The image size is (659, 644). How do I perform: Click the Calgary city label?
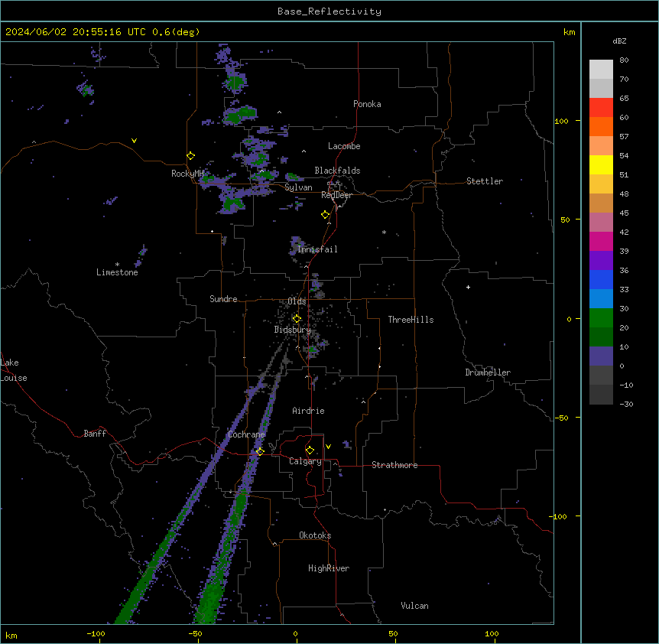[305, 461]
